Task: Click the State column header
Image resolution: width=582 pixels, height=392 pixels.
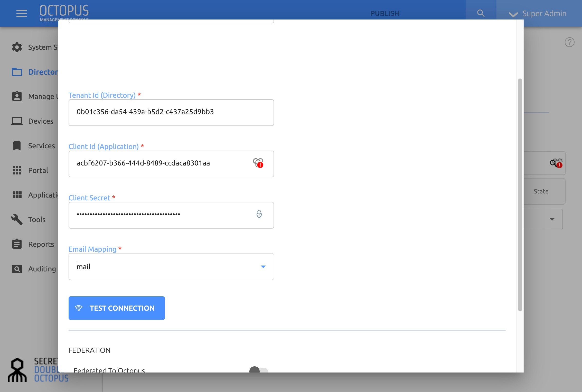Action: (541, 191)
